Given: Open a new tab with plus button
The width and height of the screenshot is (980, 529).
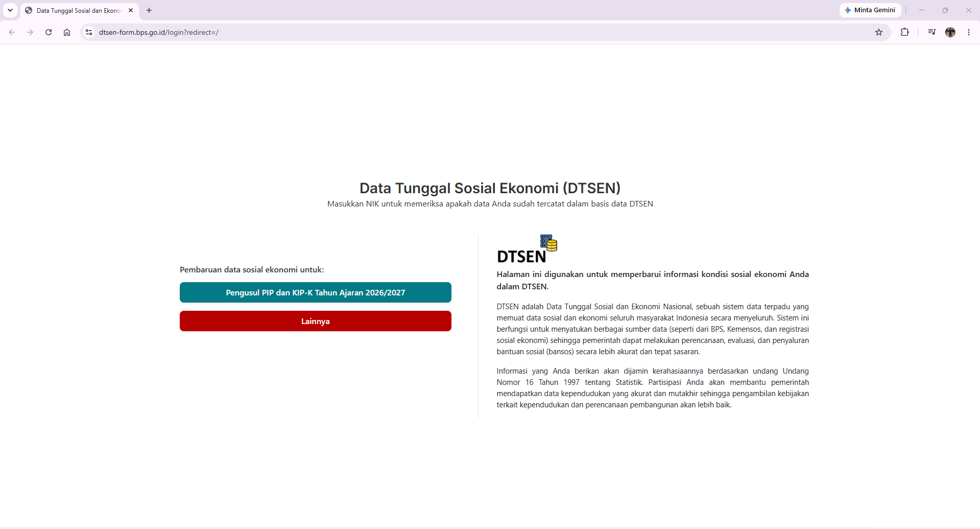Looking at the screenshot, I should (149, 10).
